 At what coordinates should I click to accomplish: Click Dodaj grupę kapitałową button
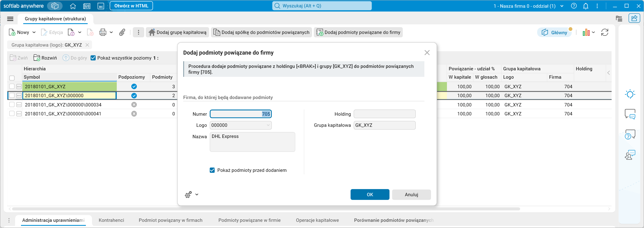point(178,32)
